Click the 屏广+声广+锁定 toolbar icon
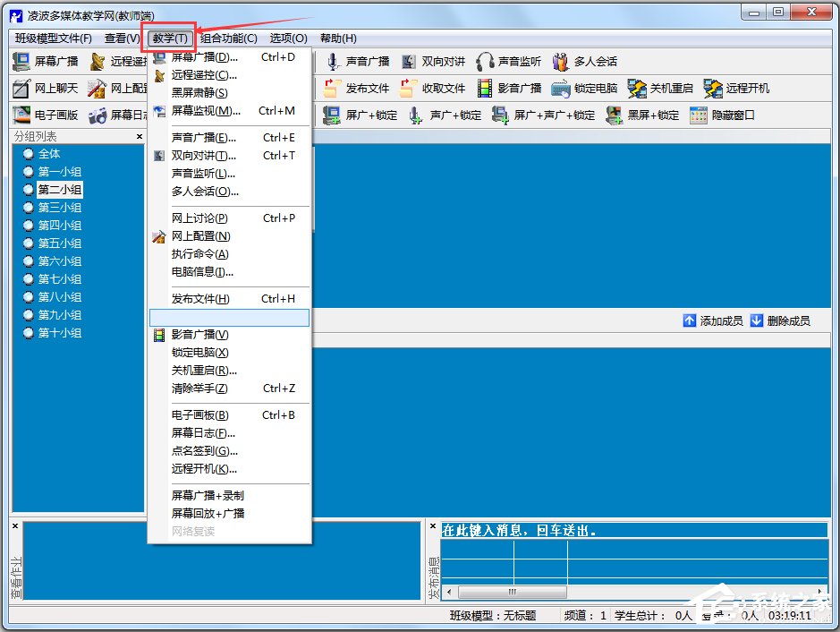Image resolution: width=840 pixels, height=632 pixels. 500,115
